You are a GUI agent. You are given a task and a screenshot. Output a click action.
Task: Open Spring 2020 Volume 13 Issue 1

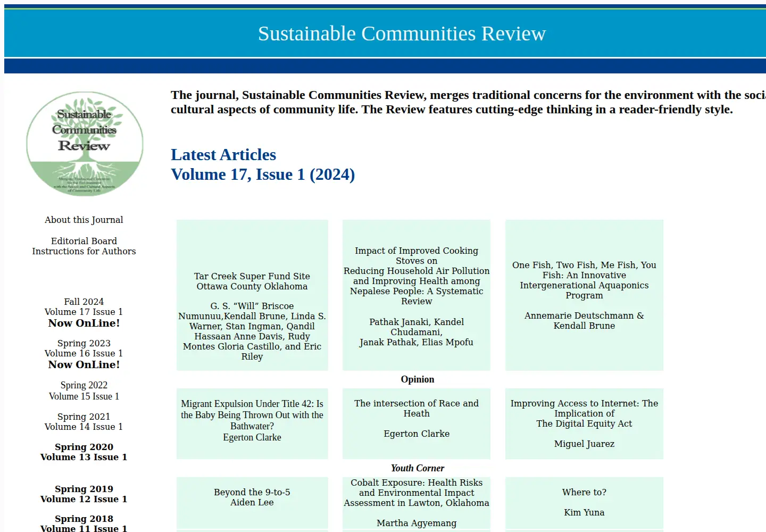click(x=84, y=452)
